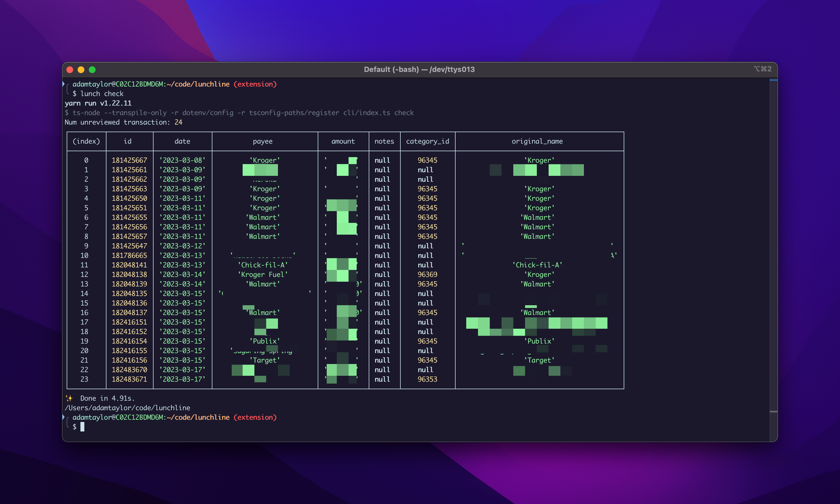
Task: Click category_id 96345 in row 0
Action: 428,160
